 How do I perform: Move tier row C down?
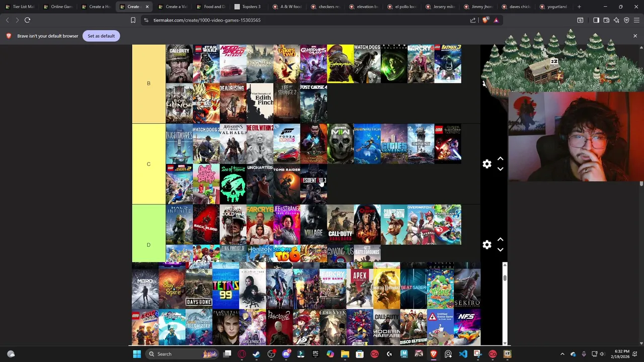pyautogui.click(x=500, y=169)
